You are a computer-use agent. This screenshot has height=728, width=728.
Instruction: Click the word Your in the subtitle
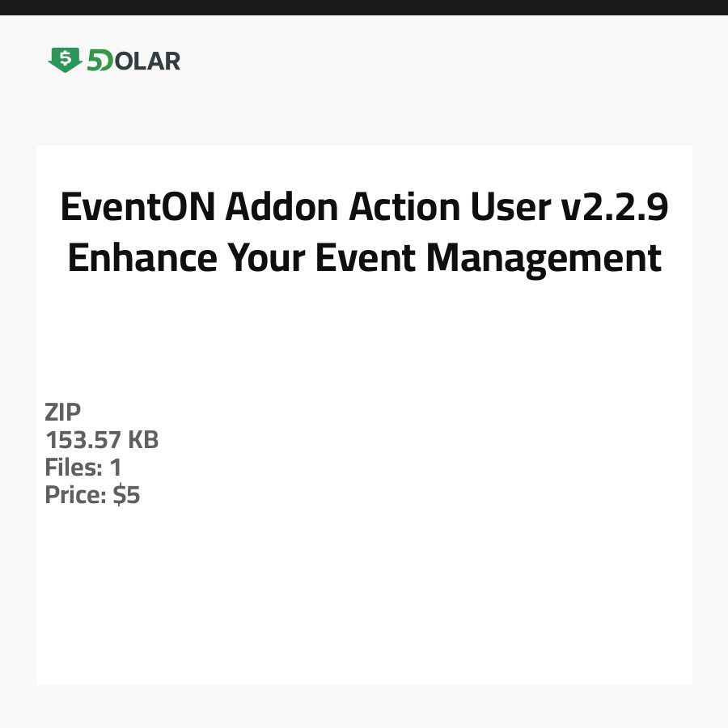[x=266, y=258]
